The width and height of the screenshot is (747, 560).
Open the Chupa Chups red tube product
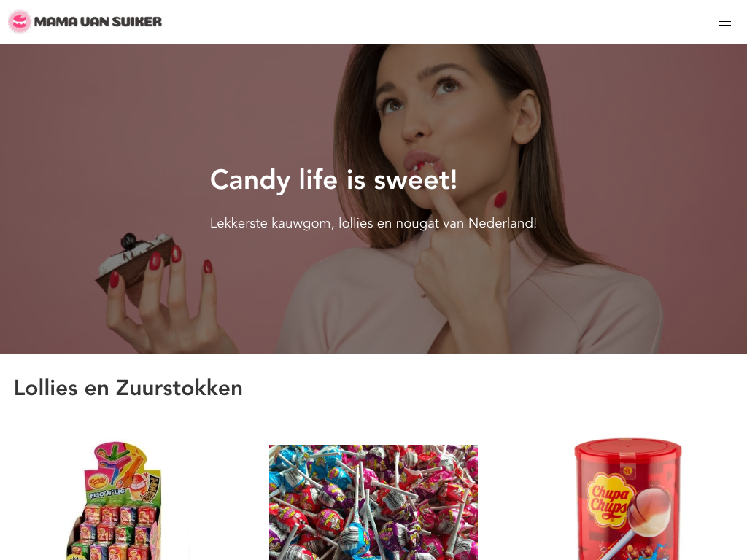[x=628, y=499]
